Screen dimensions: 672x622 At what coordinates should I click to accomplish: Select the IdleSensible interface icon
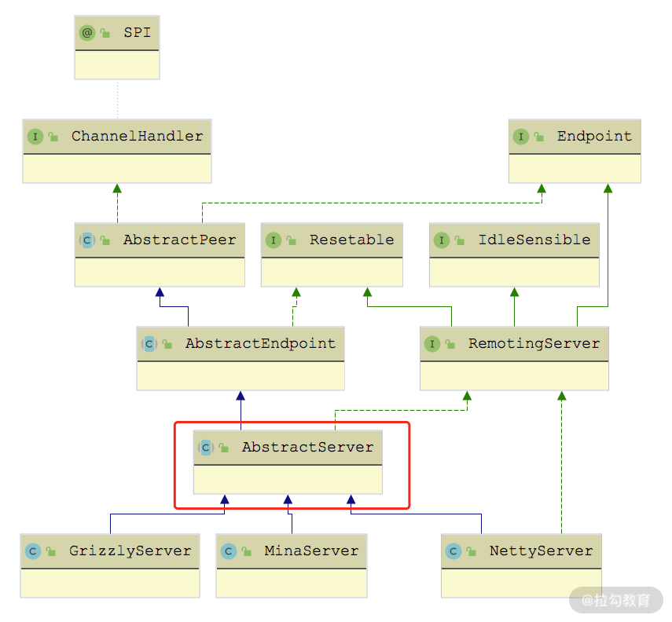(x=442, y=240)
